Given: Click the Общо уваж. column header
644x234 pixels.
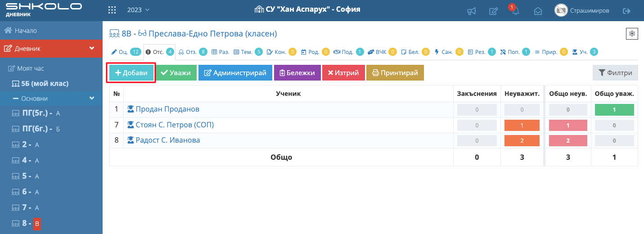Looking at the screenshot, I should tap(614, 94).
